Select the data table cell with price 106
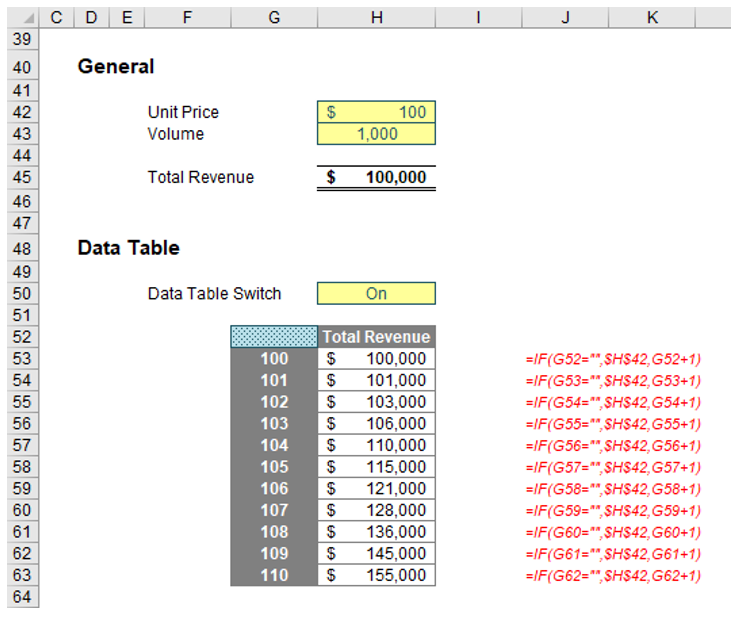The width and height of the screenshot is (738, 628). coord(274,488)
